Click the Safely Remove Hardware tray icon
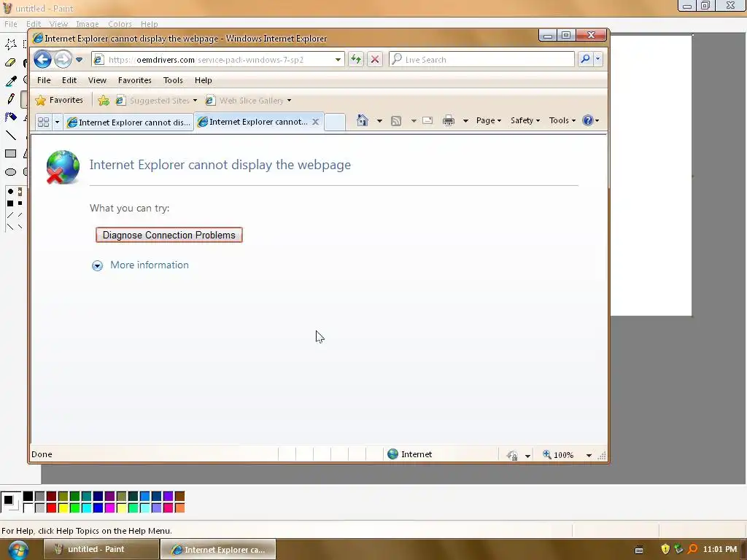The image size is (747, 560). pos(679,549)
